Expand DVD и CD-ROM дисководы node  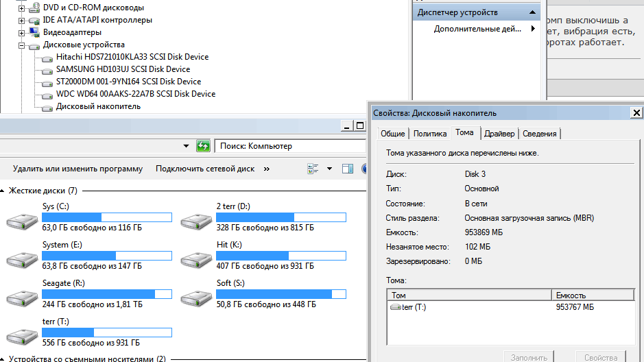21,8
